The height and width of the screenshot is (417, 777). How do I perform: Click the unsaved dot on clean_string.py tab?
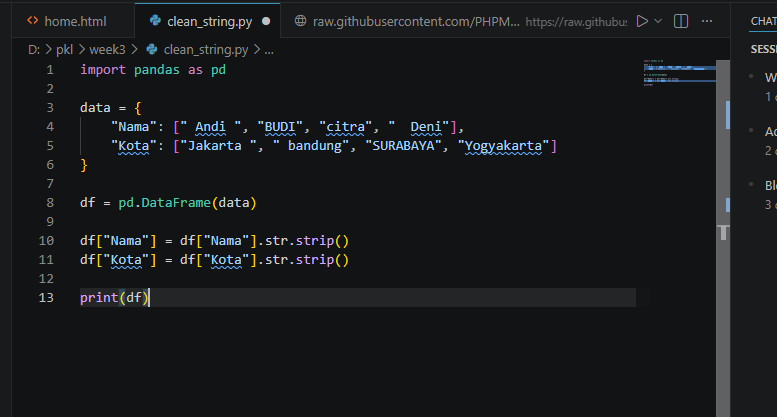click(266, 21)
